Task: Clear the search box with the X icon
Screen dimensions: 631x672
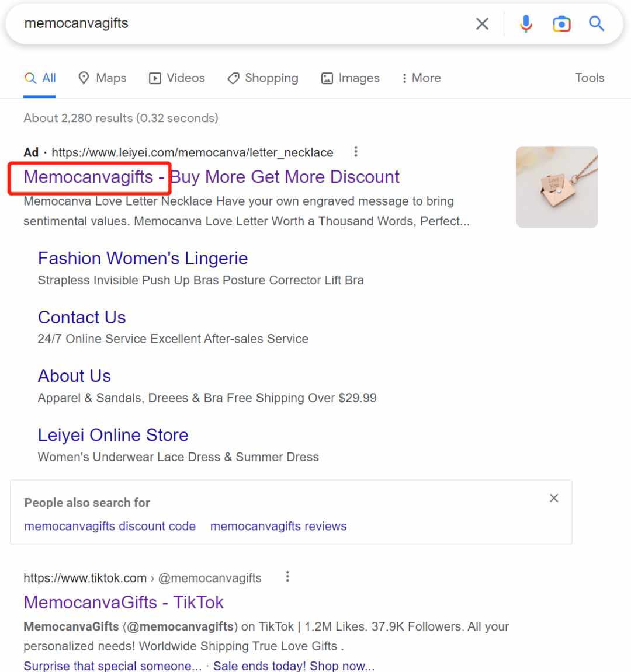Action: click(x=482, y=23)
